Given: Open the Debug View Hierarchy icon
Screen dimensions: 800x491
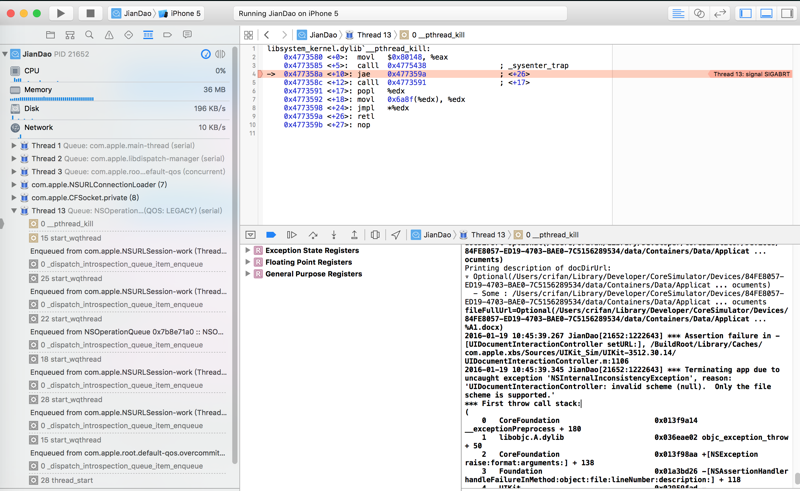Looking at the screenshot, I should (x=375, y=235).
